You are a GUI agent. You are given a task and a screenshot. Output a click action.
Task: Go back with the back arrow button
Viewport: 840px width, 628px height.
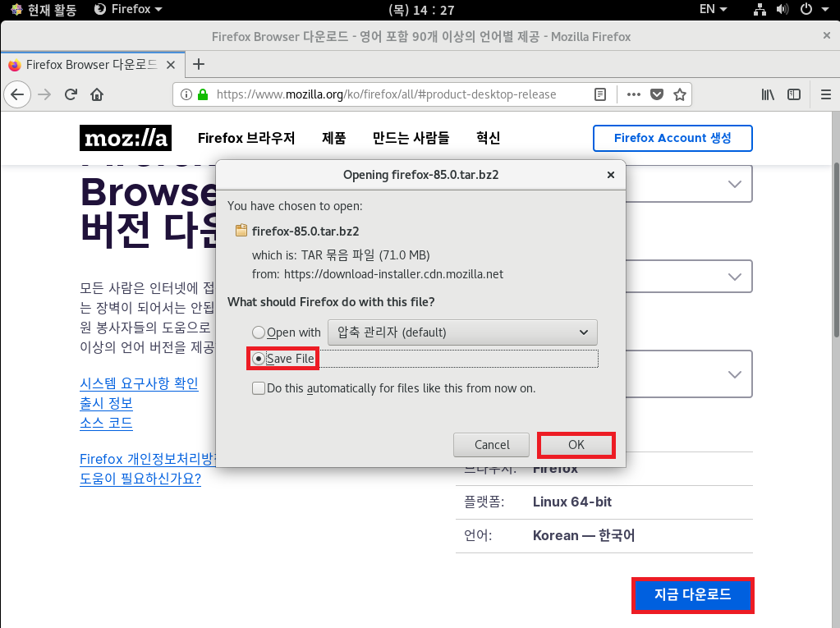[17, 94]
